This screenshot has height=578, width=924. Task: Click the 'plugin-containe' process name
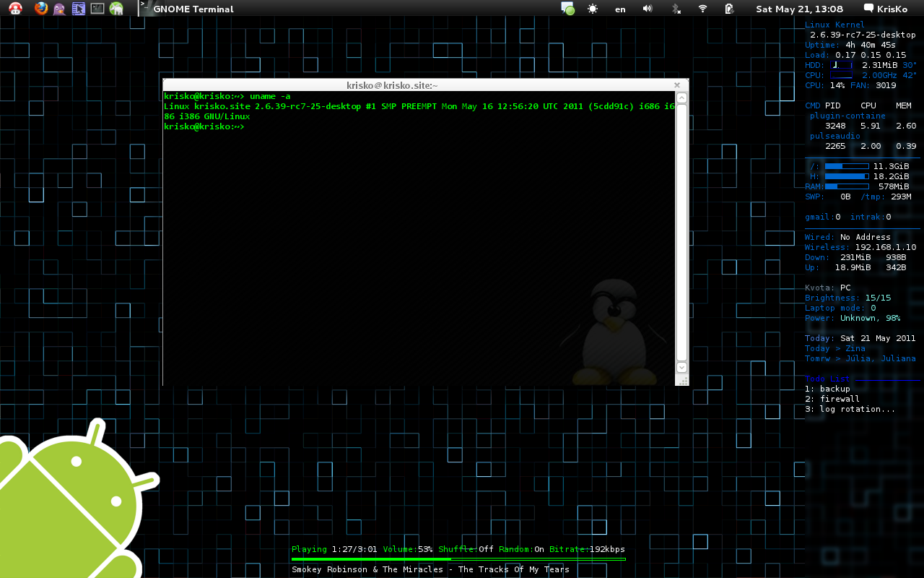(847, 116)
